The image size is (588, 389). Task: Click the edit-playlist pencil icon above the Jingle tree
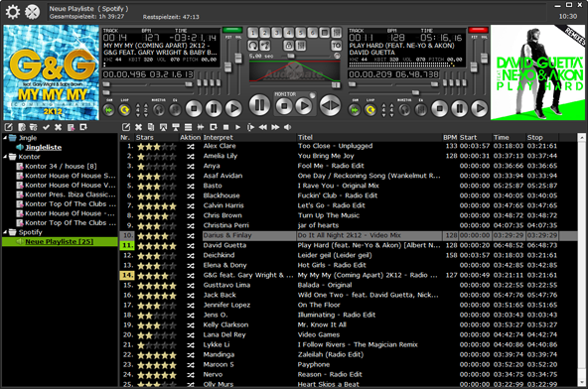[9, 127]
